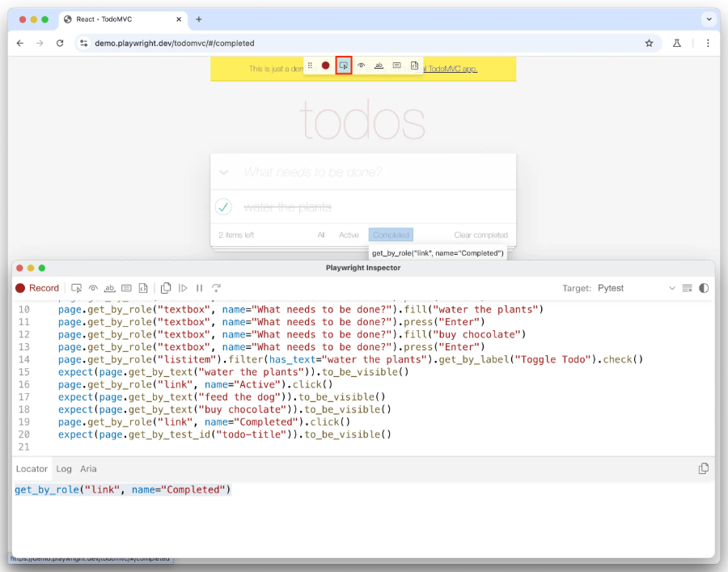Open the Chrome tab list dropdown arrow
This screenshot has width=728, height=572.
pos(709,19)
